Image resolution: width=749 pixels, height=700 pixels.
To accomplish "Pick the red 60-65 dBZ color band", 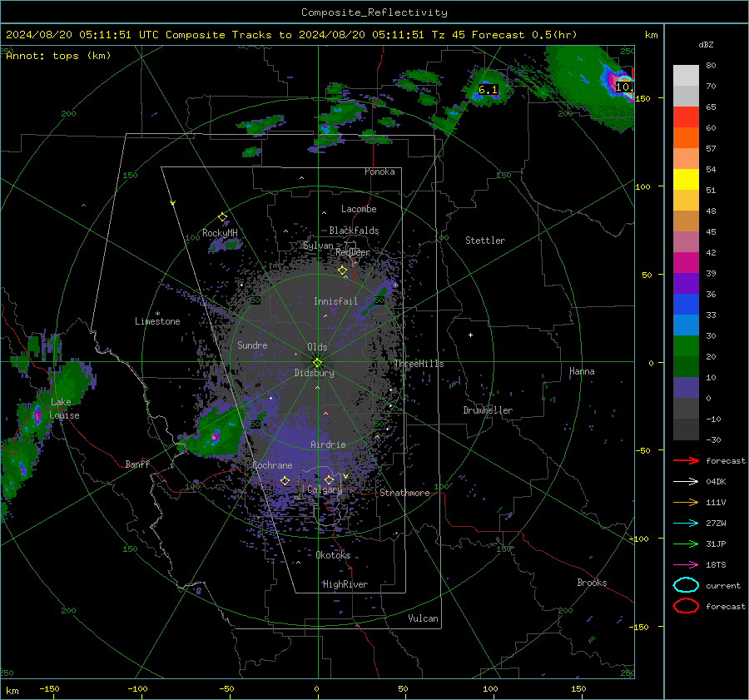I will point(686,117).
